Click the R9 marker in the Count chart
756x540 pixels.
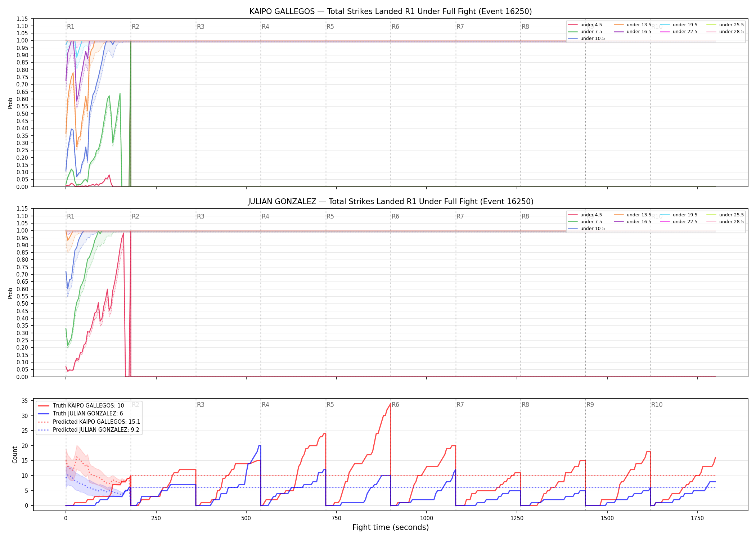point(590,405)
